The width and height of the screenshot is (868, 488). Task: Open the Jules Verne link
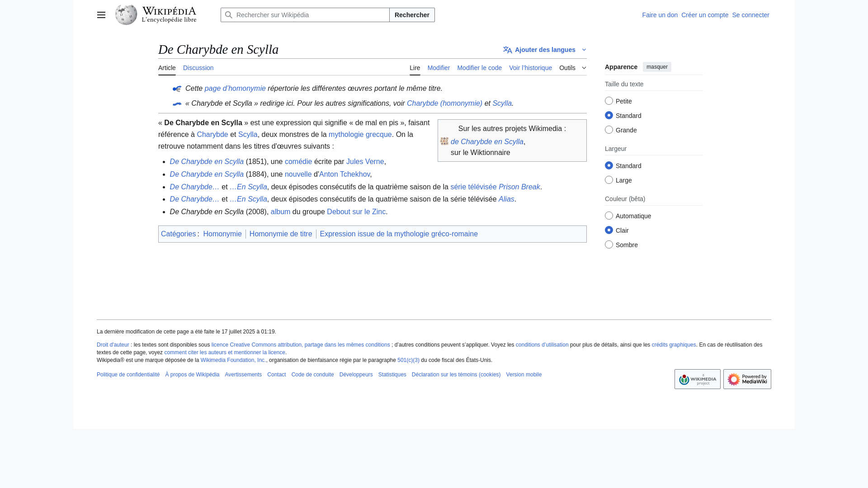pyautogui.click(x=365, y=161)
